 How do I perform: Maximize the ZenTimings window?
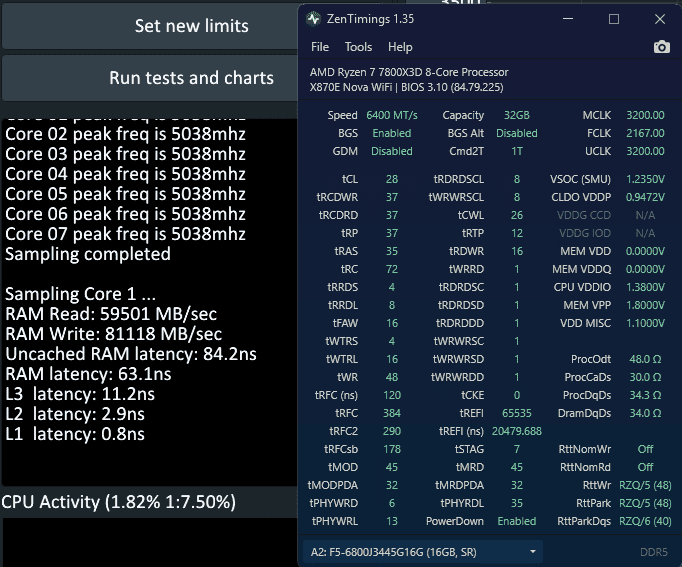coord(614,19)
